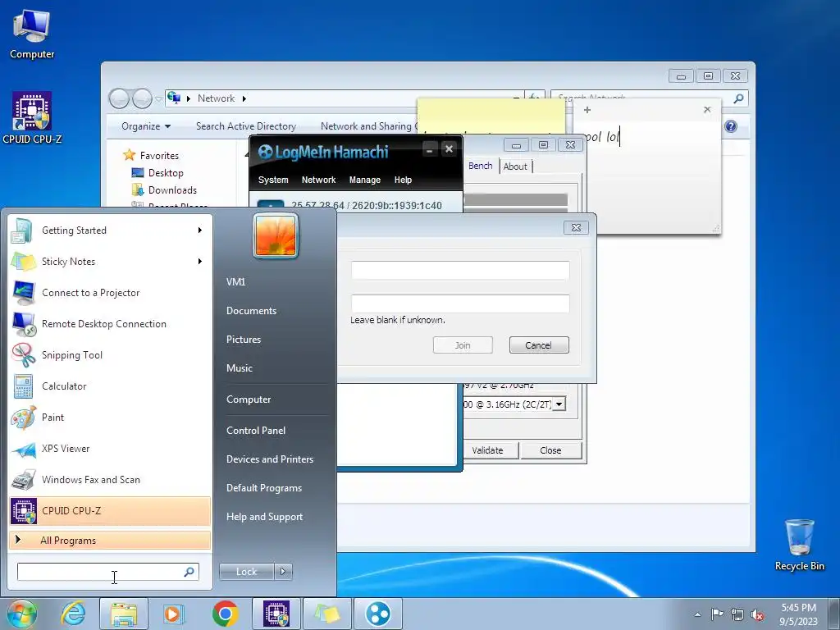Switch to CPU-Z taskbar button
Screen dimensions: 840x630
pos(276,614)
